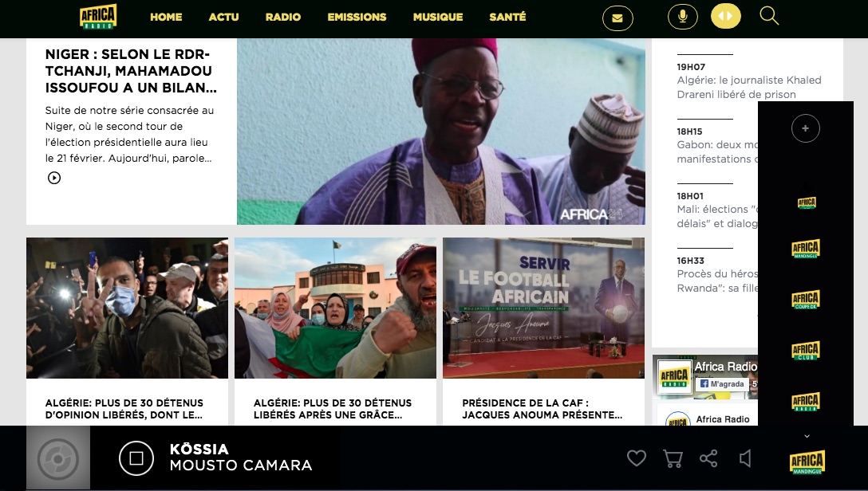
Task: Go to the MUSIQUE menu item
Action: tap(438, 18)
